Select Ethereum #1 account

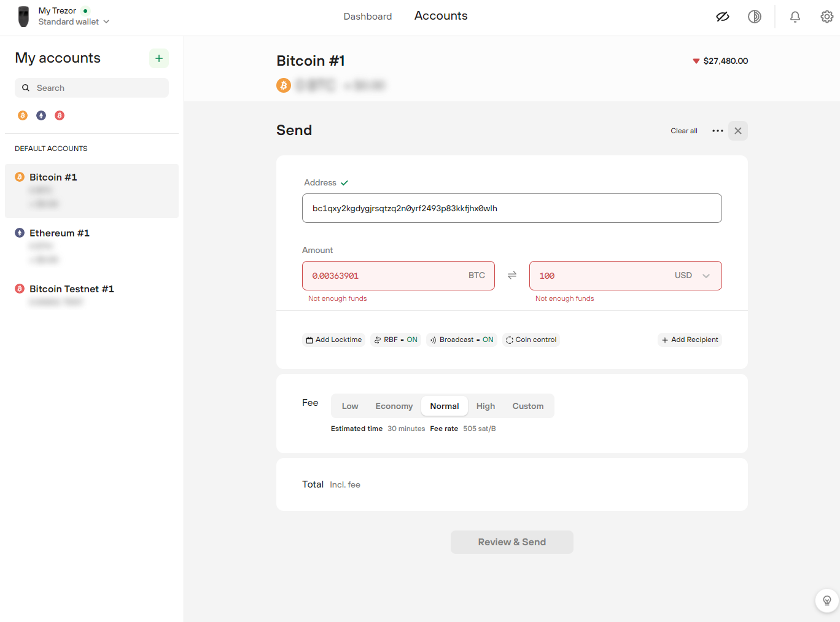(91, 246)
